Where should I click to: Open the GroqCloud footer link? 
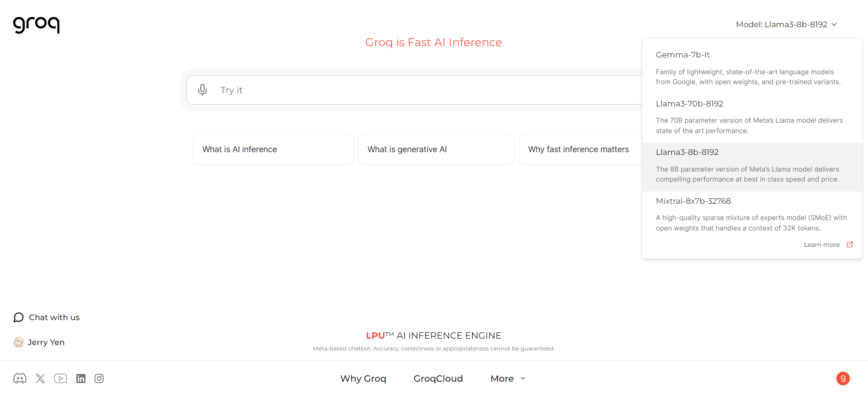click(x=438, y=379)
